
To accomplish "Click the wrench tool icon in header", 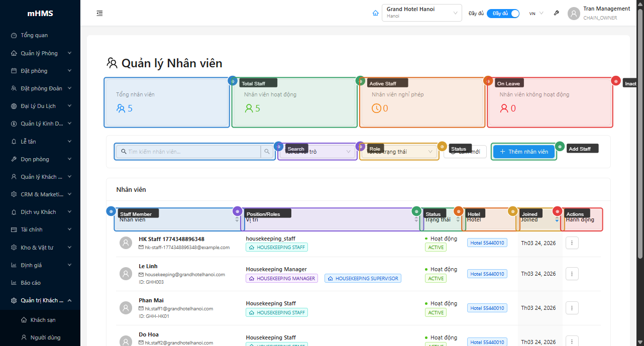I will [x=557, y=13].
